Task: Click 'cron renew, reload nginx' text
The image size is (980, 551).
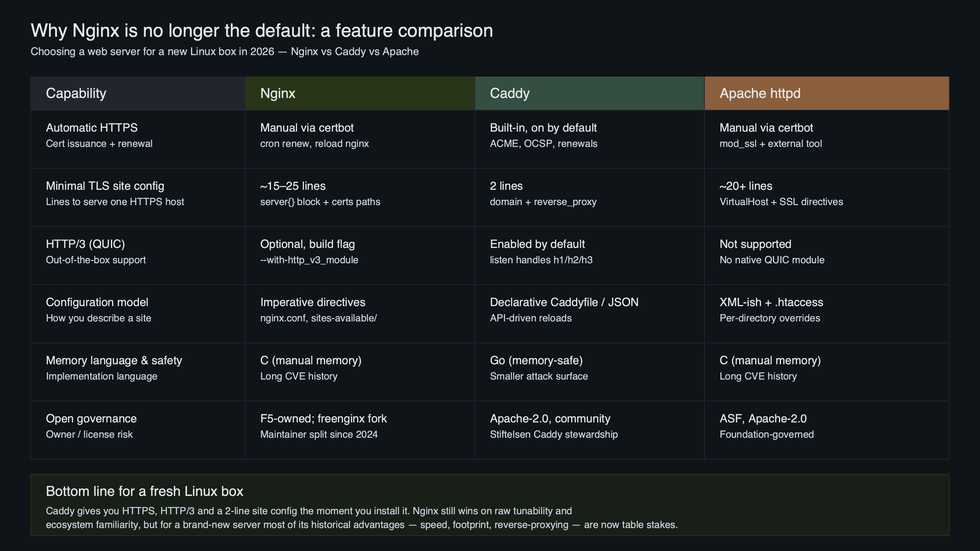Action: coord(315,144)
